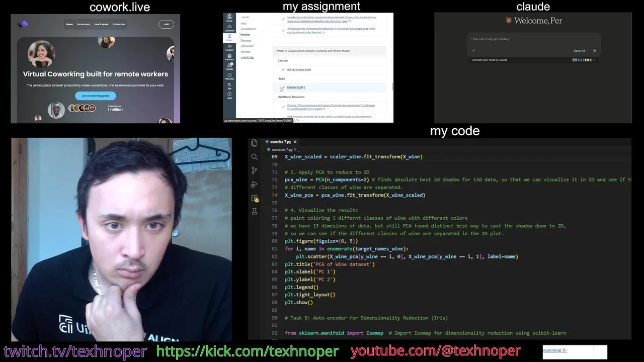Click Canvas page vertical scrollbar
This screenshot has width=644, height=362.
[392, 86]
